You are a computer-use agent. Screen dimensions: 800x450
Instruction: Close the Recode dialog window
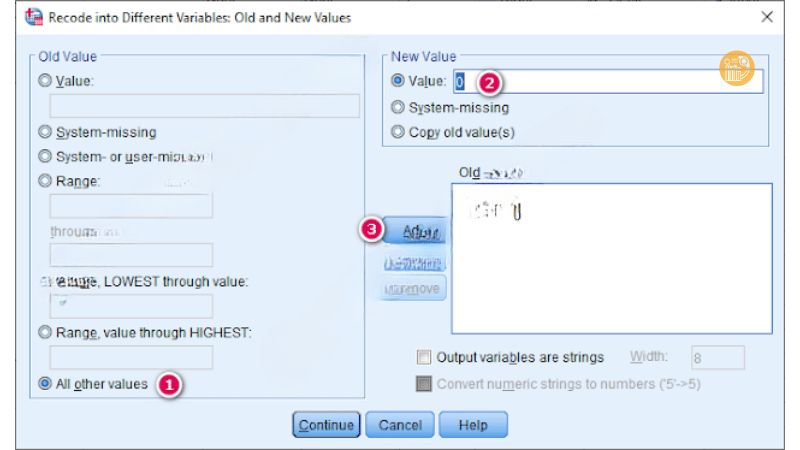(767, 17)
